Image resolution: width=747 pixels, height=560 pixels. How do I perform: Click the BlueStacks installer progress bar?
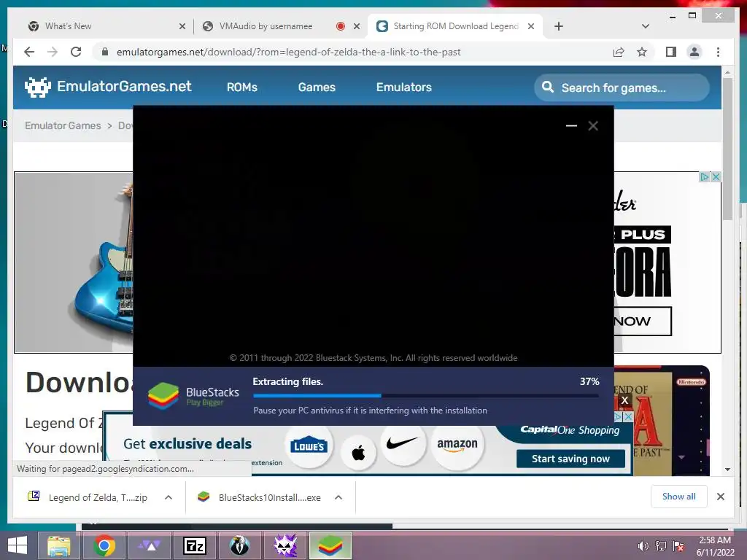tap(426, 395)
